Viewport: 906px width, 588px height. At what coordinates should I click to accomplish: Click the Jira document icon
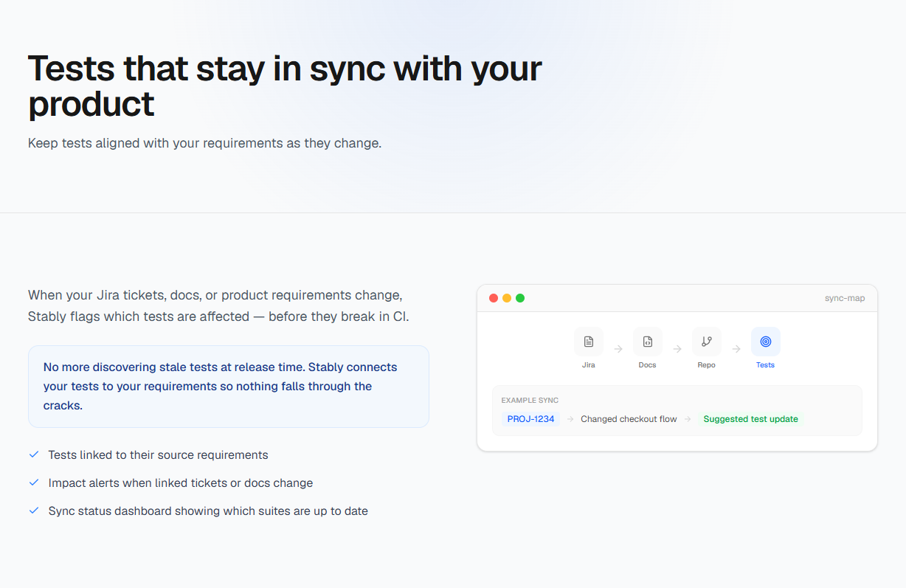(x=588, y=342)
